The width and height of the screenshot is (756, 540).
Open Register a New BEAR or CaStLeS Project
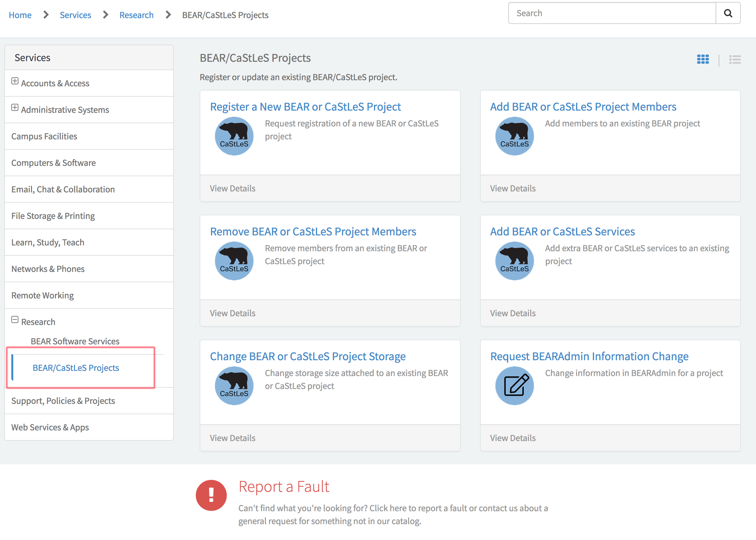pyautogui.click(x=306, y=106)
